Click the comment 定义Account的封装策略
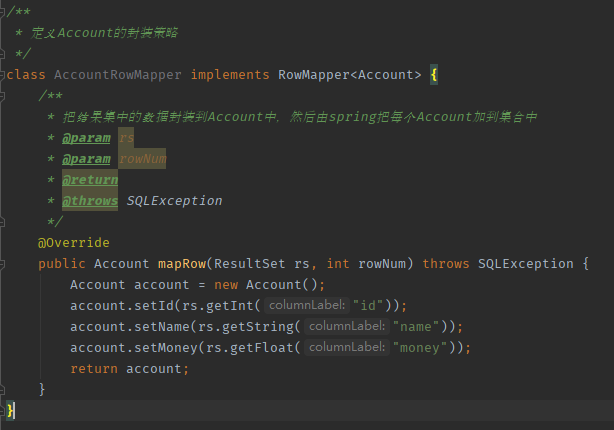 click(x=104, y=33)
